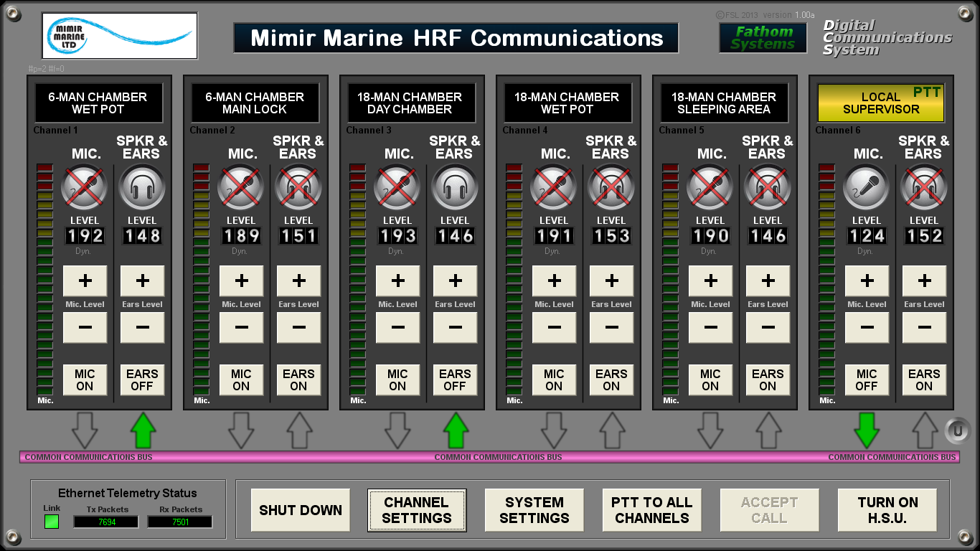
Task: Select LOCAL SUPERVISOR PTT header
Action: point(880,103)
